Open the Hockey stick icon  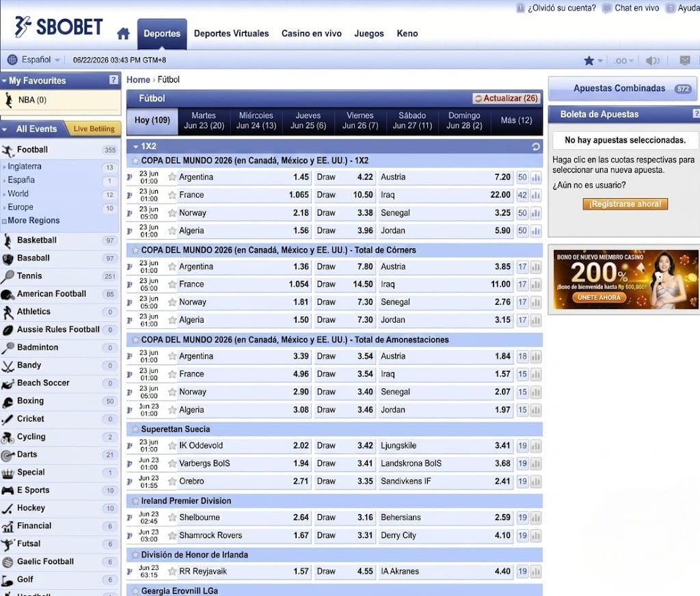(8, 509)
